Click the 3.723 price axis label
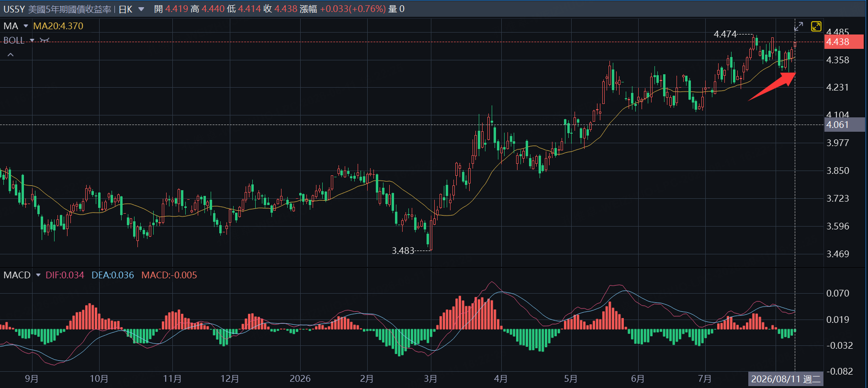Viewport: 868px width, 388px height. pos(838,198)
